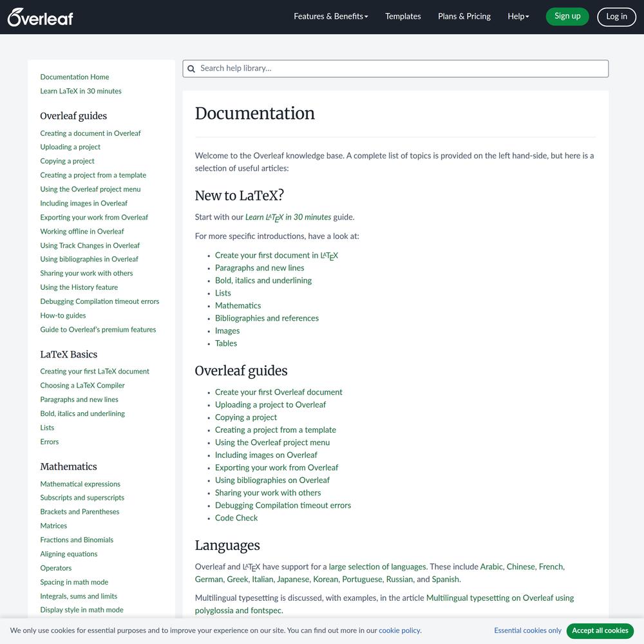Open the Matrices link
Viewport: 644px width, 644px height.
tap(53, 526)
